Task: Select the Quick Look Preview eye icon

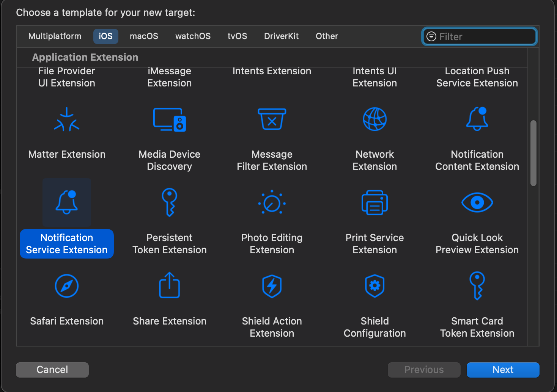Action: pyautogui.click(x=477, y=202)
